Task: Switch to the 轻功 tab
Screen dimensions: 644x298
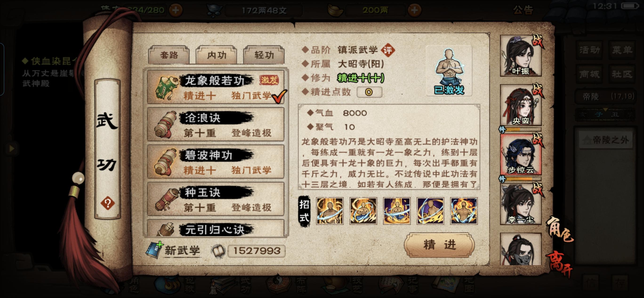Action: pos(264,55)
